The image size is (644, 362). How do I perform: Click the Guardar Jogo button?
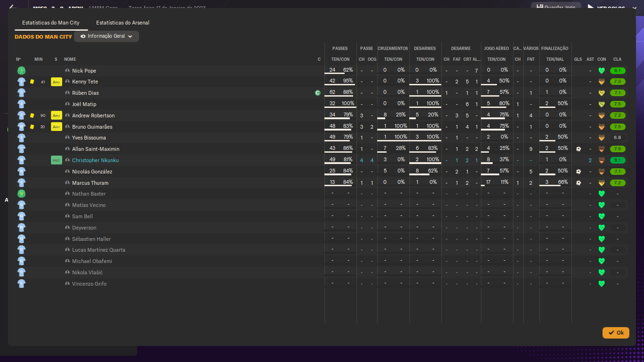[x=556, y=7]
